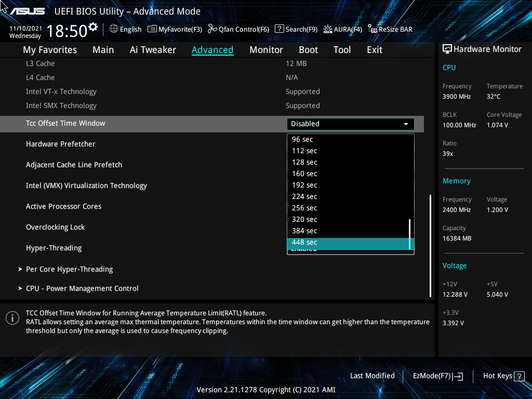
Task: Open AURA(F4) lighting icon
Action: click(328, 29)
